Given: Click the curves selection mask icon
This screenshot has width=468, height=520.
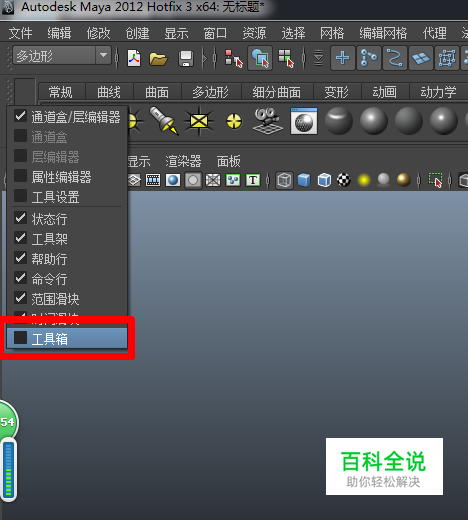Looking at the screenshot, I should tap(395, 58).
